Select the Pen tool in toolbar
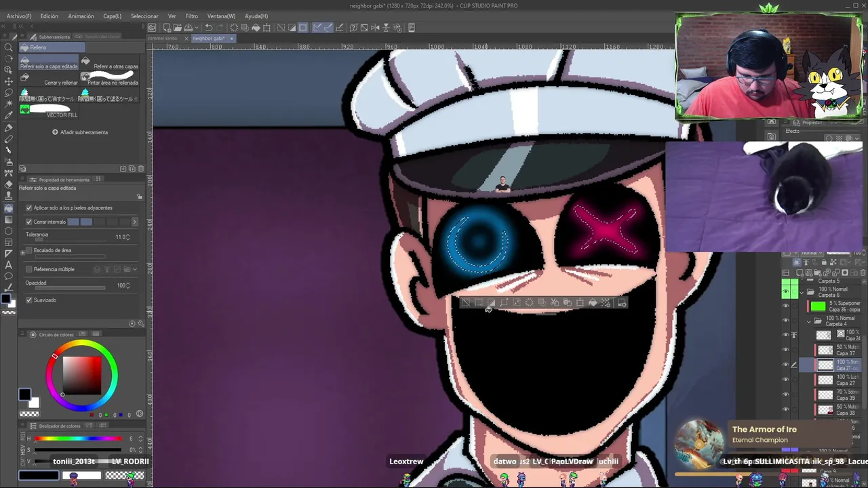868x488 pixels. pyautogui.click(x=9, y=127)
